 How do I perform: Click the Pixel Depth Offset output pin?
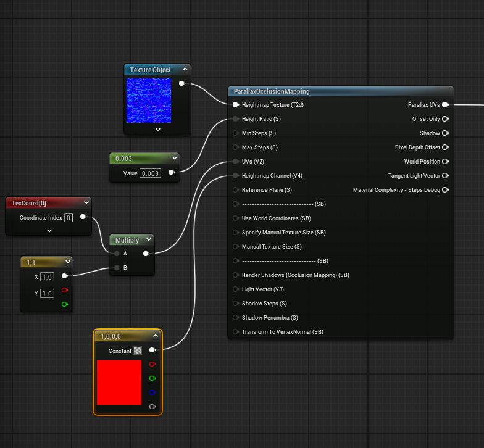click(445, 147)
